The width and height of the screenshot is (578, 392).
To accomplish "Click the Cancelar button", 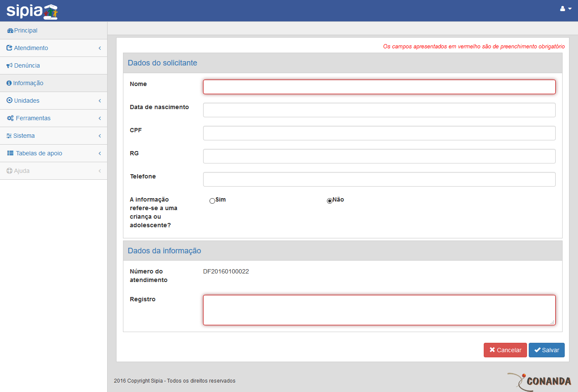I will pyautogui.click(x=505, y=350).
